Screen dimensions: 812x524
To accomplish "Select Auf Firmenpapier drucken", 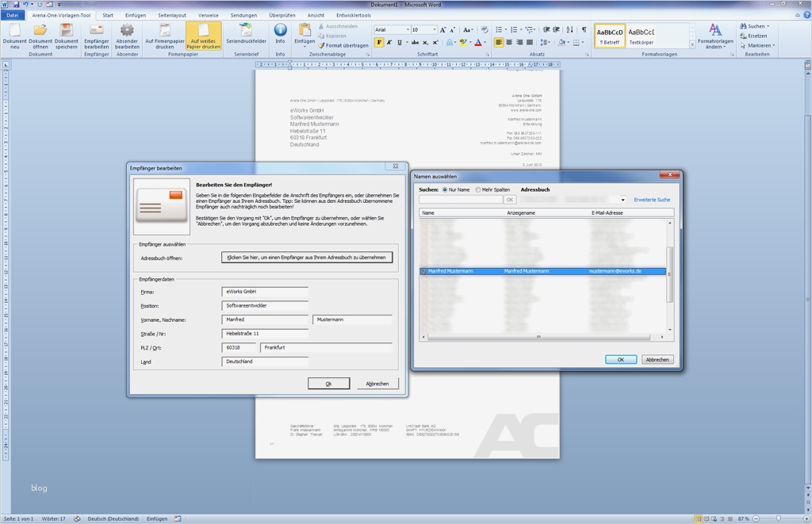I will 165,36.
